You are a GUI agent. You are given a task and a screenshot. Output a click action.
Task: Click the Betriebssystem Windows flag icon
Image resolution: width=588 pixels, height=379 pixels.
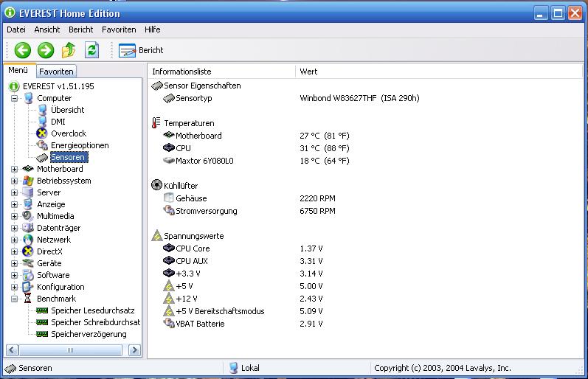coord(28,181)
